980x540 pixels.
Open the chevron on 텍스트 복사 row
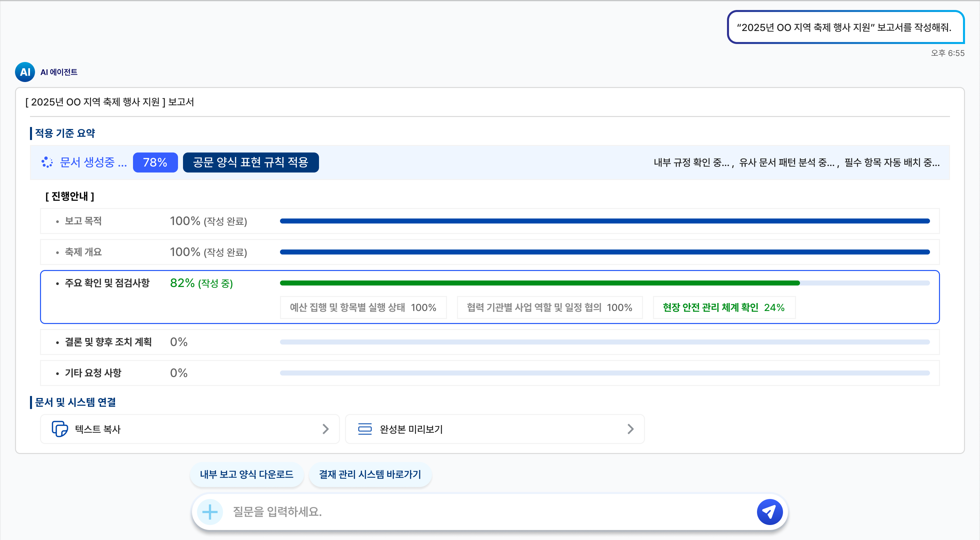pos(325,429)
